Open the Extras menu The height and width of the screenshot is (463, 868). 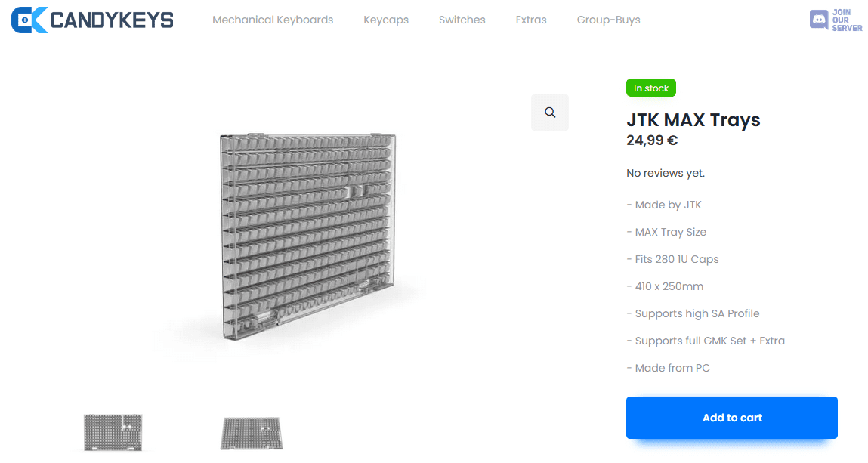(x=531, y=20)
